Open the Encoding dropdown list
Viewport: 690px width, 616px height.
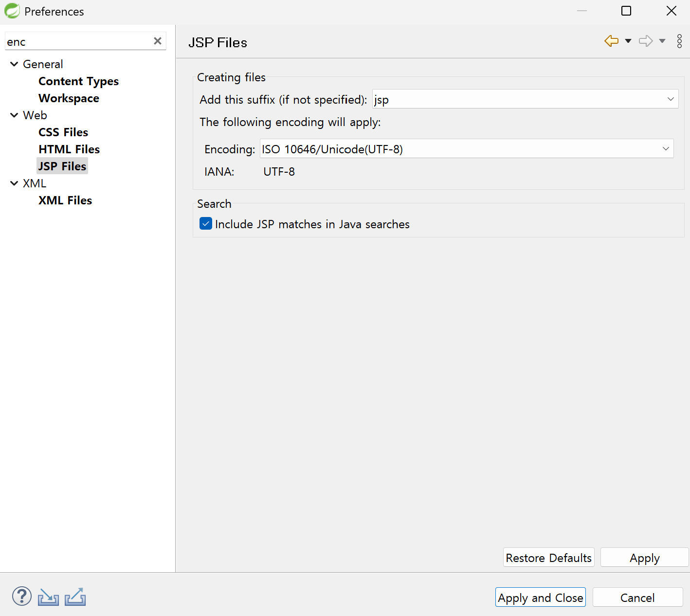point(666,148)
